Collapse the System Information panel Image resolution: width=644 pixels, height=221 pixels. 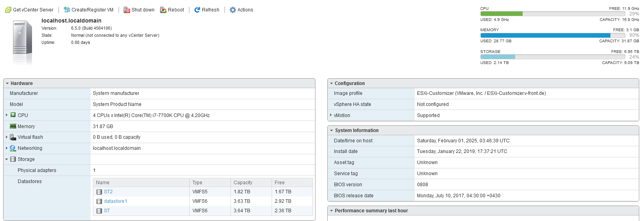point(331,130)
